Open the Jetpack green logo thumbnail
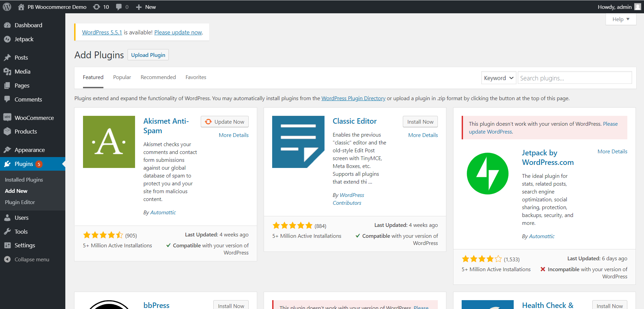The width and height of the screenshot is (644, 309). click(x=488, y=173)
